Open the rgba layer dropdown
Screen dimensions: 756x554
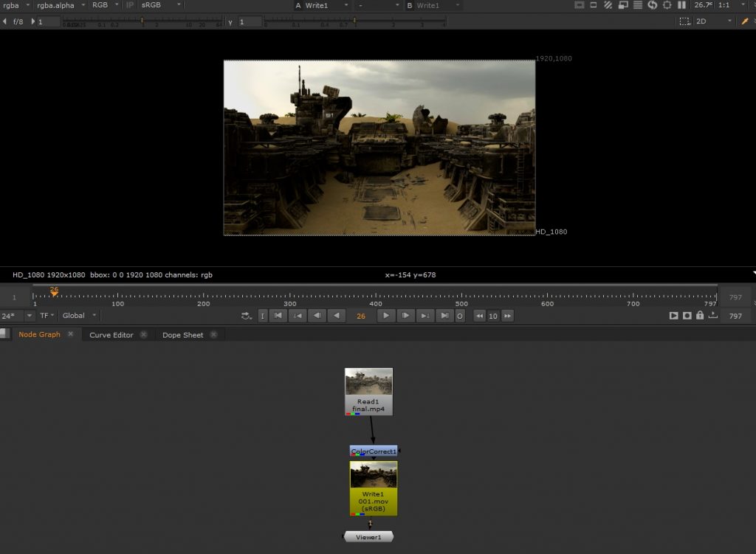[16, 5]
